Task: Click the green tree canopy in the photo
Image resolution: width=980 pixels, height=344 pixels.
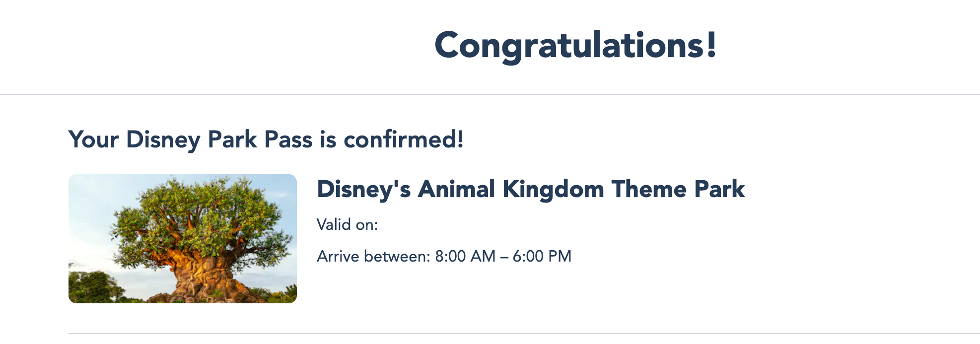Action: coord(199,208)
